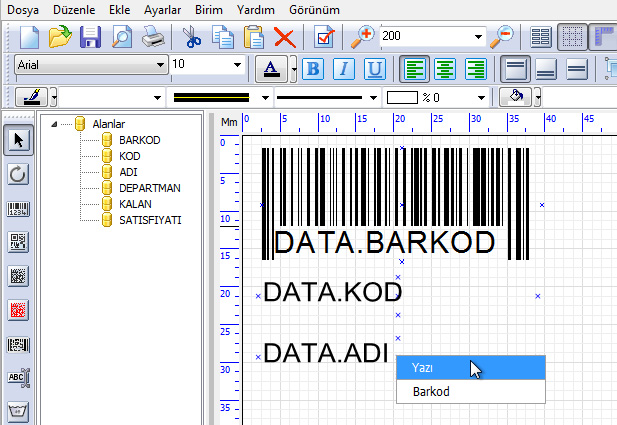Click the line pen color button
The width and height of the screenshot is (617, 425).
coord(31,97)
